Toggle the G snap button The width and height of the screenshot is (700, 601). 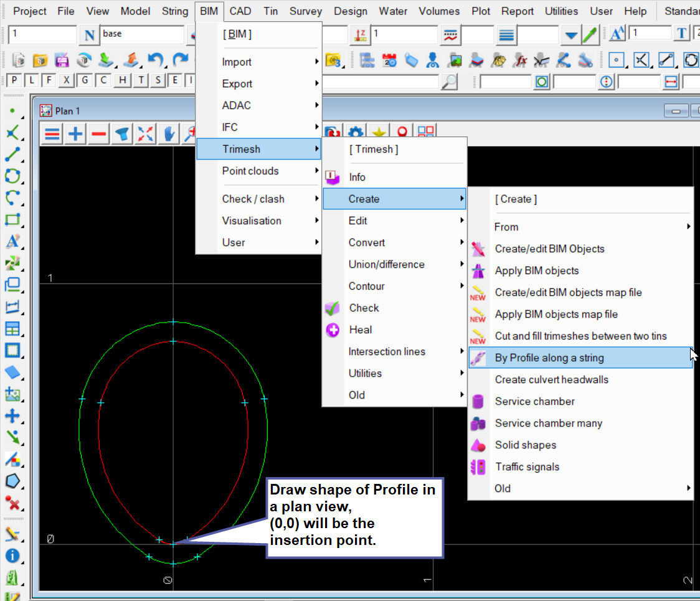[85, 80]
